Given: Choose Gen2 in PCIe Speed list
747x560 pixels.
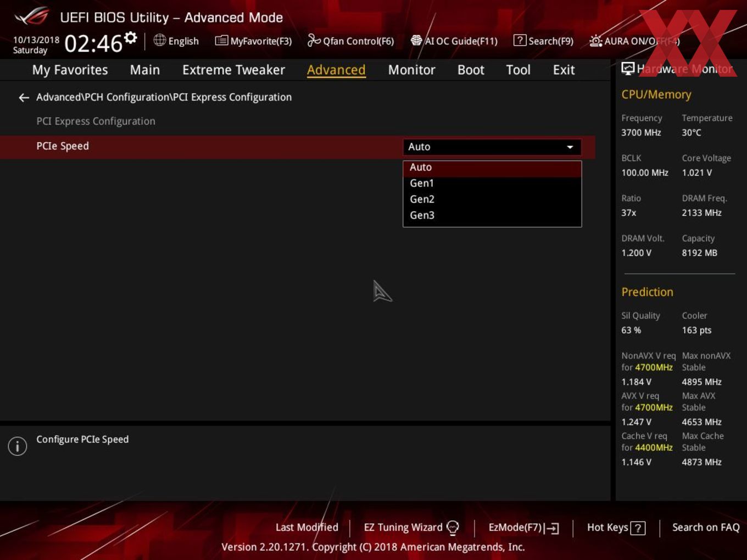Looking at the screenshot, I should [492, 199].
